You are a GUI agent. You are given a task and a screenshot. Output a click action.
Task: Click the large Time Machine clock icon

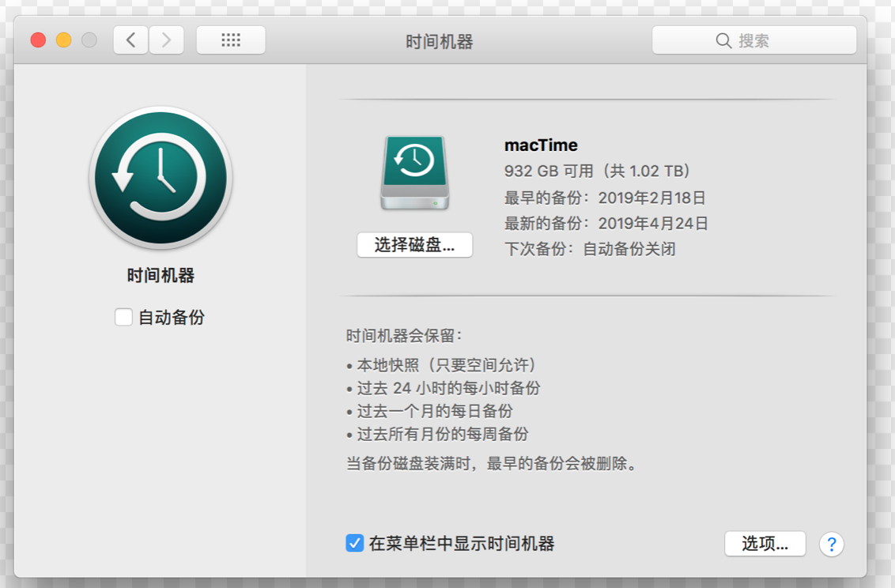[160, 178]
